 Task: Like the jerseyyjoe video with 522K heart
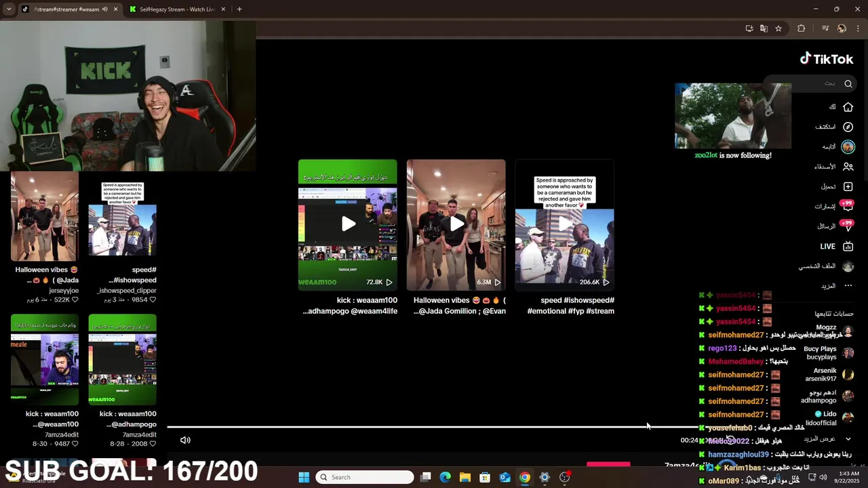pyautogui.click(x=75, y=300)
